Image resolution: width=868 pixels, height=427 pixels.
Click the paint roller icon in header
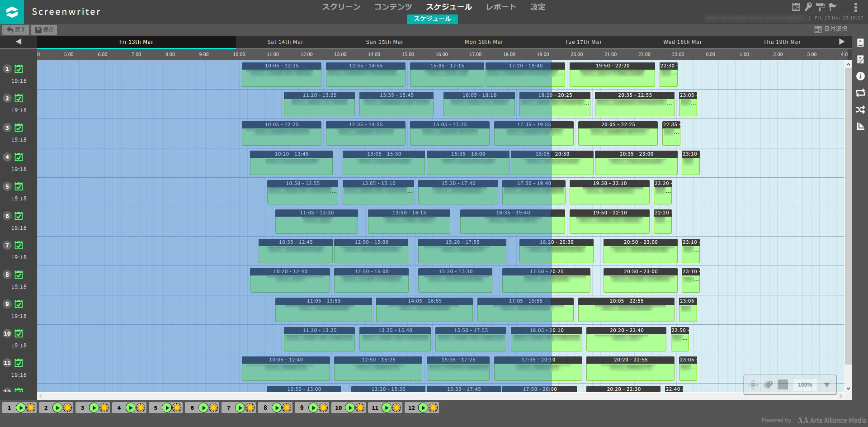(820, 7)
